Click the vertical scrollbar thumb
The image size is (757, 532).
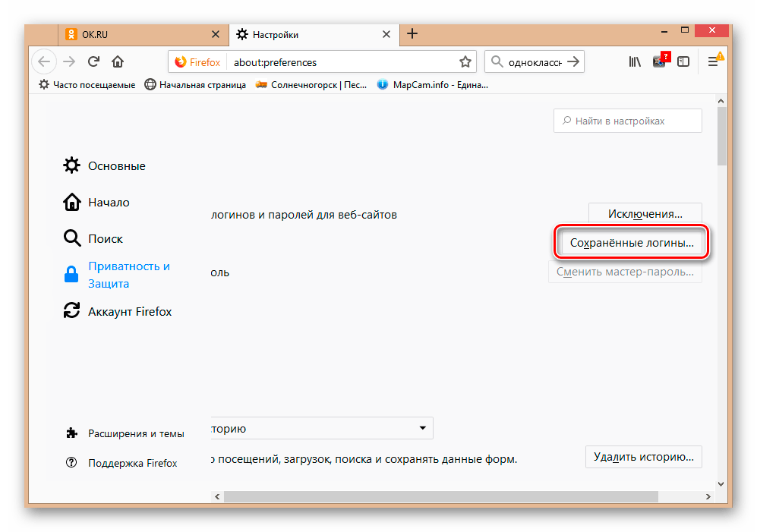[x=722, y=135]
